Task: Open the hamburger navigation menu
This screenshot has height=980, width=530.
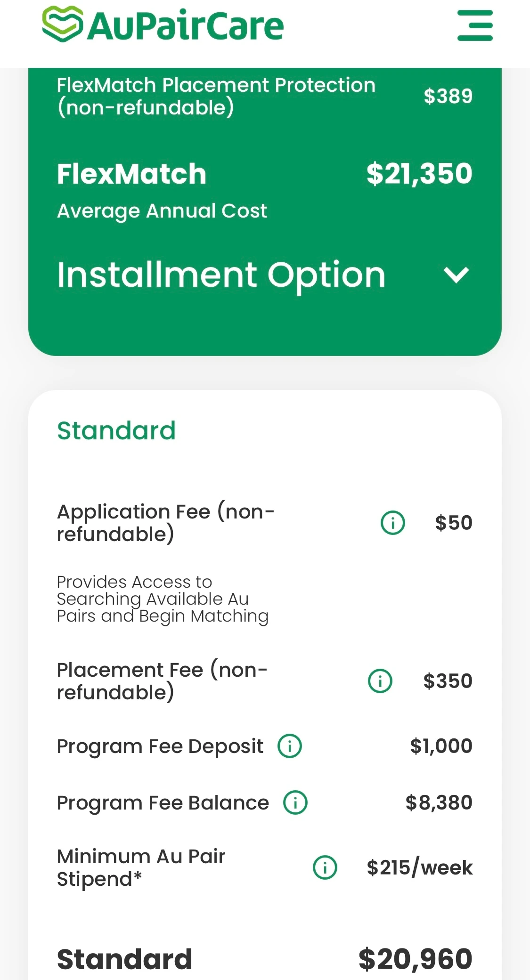Action: coord(475,25)
